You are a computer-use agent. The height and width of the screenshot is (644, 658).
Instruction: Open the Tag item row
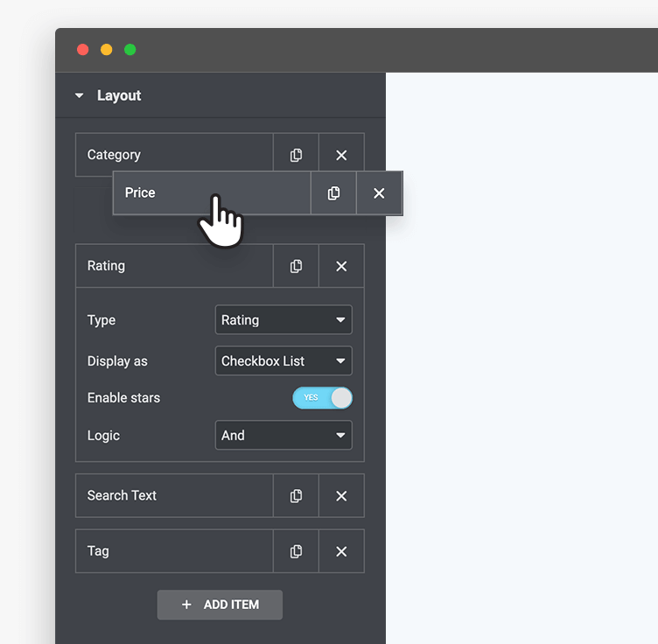click(174, 551)
